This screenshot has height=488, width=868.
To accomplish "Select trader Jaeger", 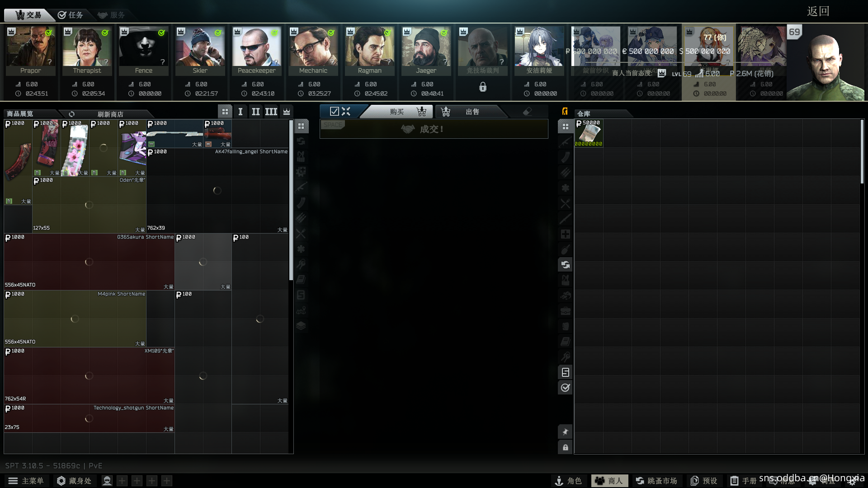I will pos(426,51).
